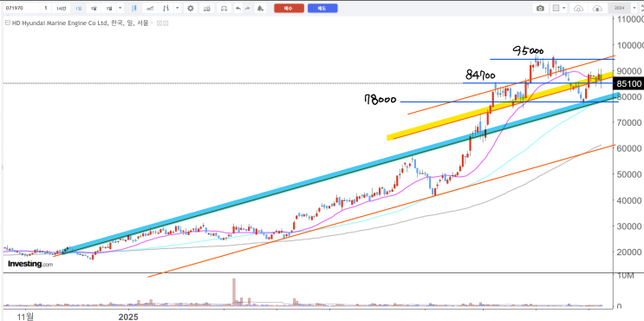Redo the last chart action

click(x=247, y=8)
